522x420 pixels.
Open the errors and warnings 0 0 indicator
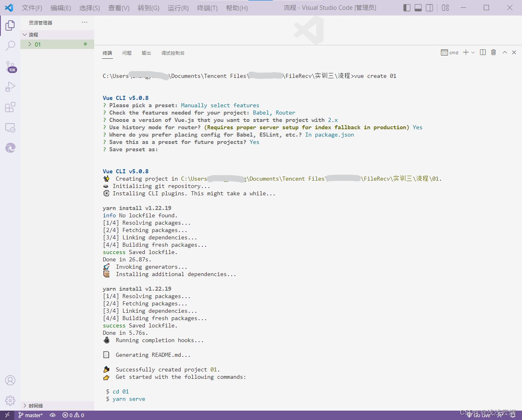73,415
